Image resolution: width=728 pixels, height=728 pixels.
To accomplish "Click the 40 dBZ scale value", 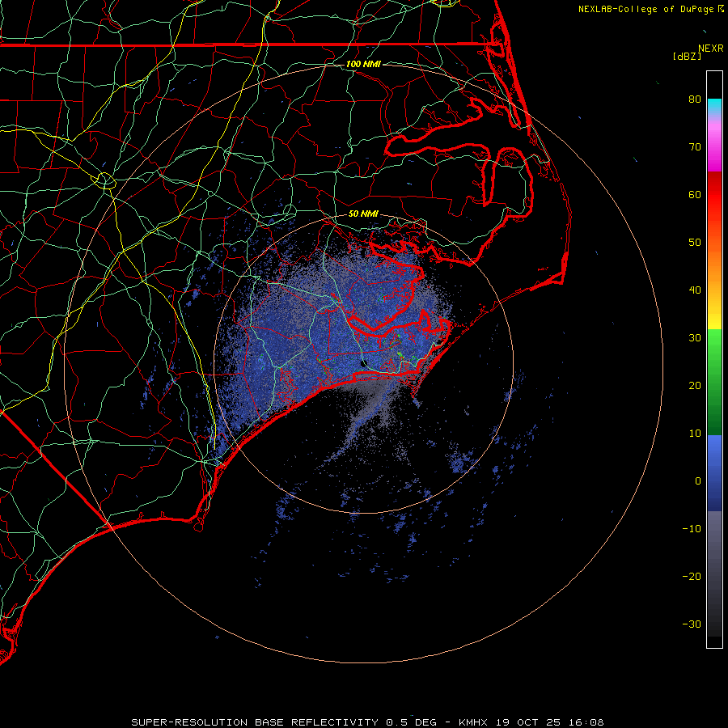I will click(x=695, y=290).
